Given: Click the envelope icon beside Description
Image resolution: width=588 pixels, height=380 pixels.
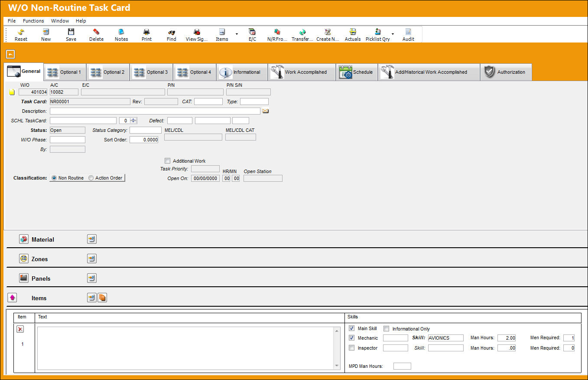Looking at the screenshot, I should 266,111.
